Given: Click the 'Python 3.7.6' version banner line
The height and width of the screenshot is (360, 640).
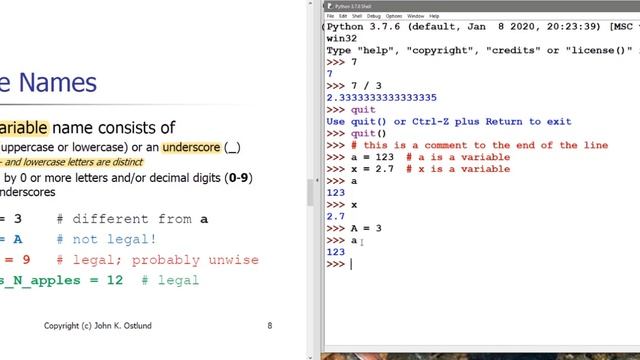Looking at the screenshot, I should pos(483,27).
